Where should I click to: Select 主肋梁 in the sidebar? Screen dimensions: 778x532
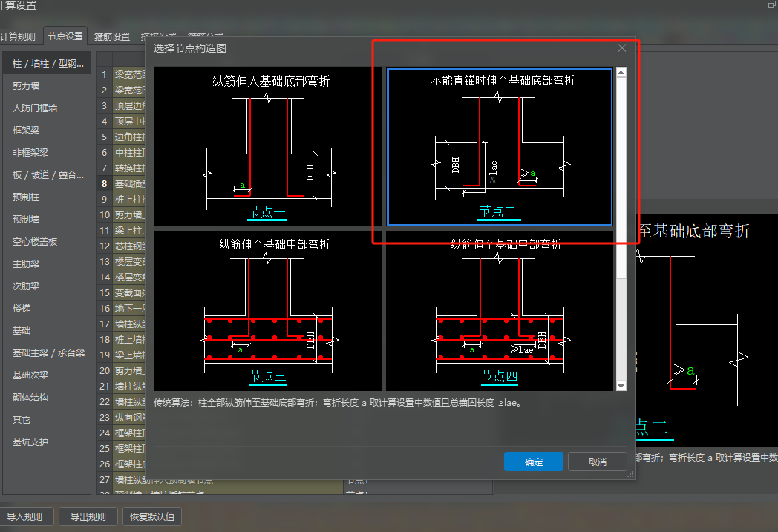48,263
